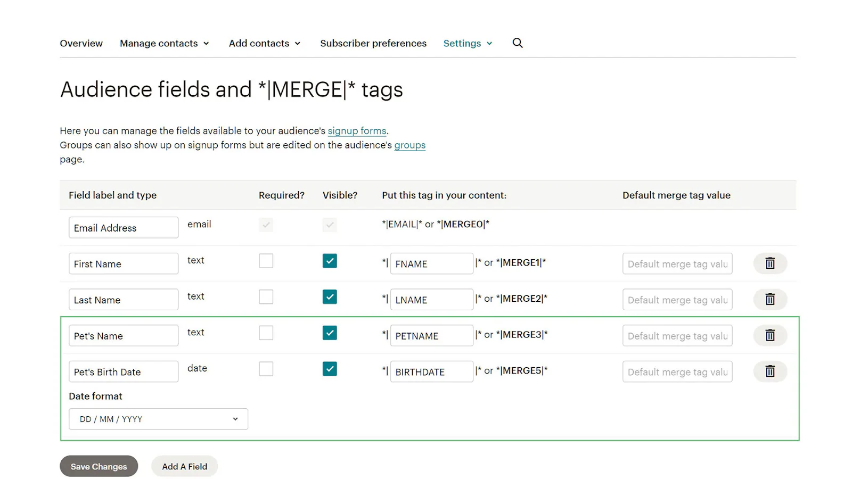Edit the PETNAME merge tag input
This screenshot has width=852, height=504.
point(432,335)
